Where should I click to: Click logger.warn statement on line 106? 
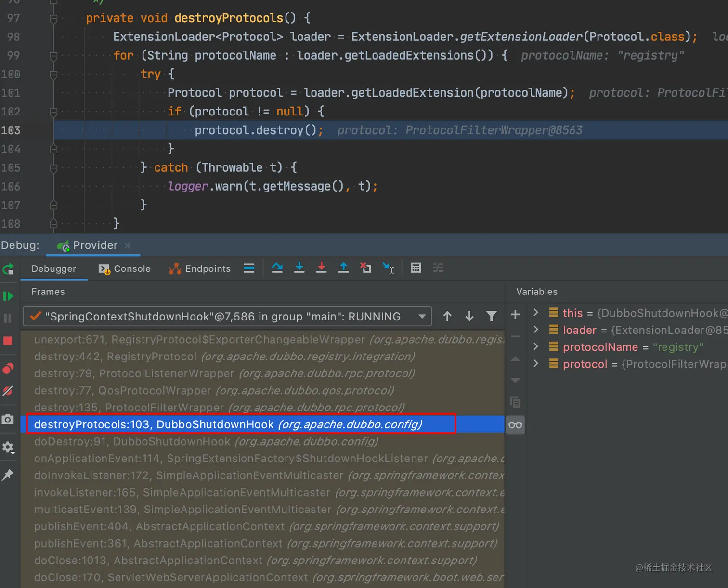click(273, 186)
